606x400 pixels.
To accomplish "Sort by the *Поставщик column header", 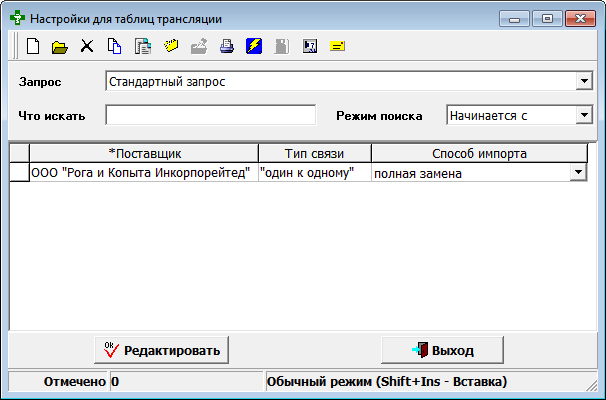I will (x=144, y=153).
